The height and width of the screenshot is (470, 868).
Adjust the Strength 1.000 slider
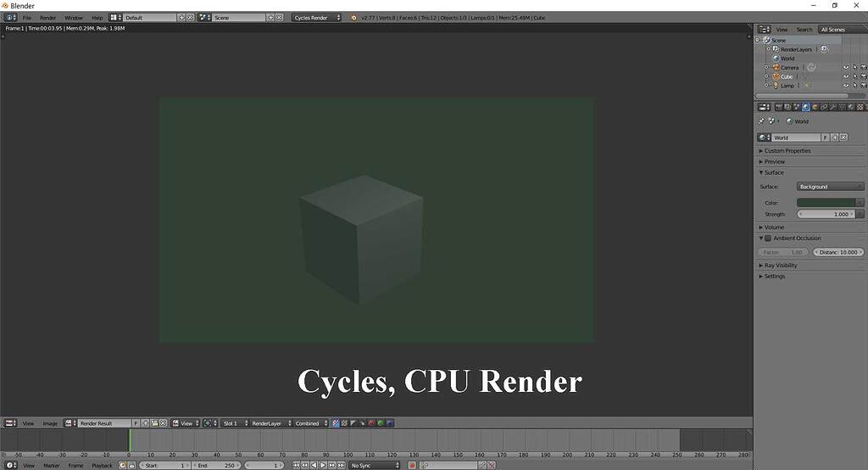[x=826, y=214]
